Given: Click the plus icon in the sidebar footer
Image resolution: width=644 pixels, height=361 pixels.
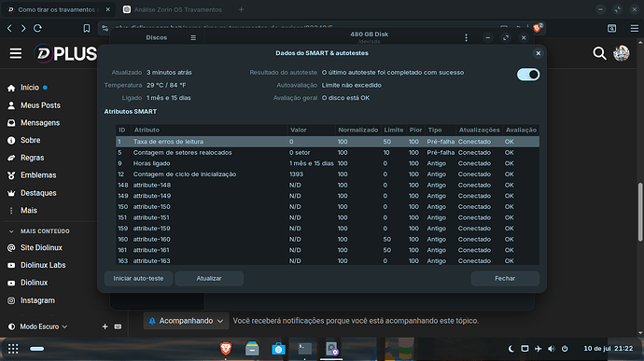Looking at the screenshot, I should (105, 326).
